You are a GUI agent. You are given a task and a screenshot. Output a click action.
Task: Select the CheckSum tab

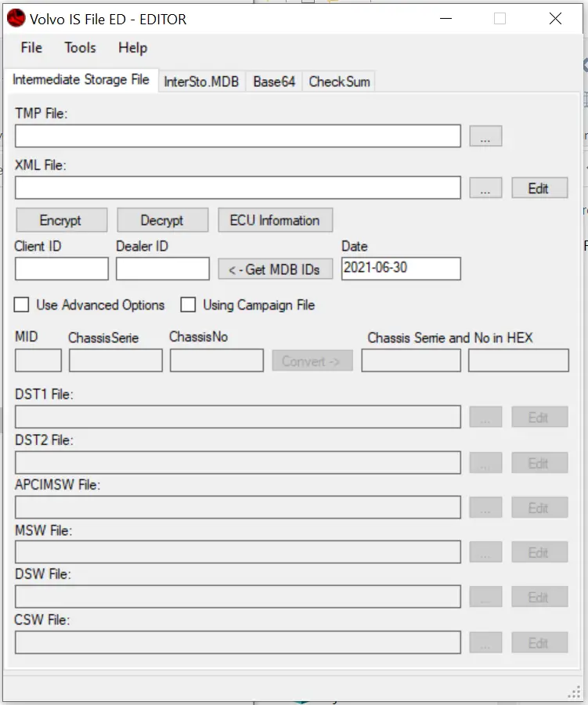coord(339,81)
